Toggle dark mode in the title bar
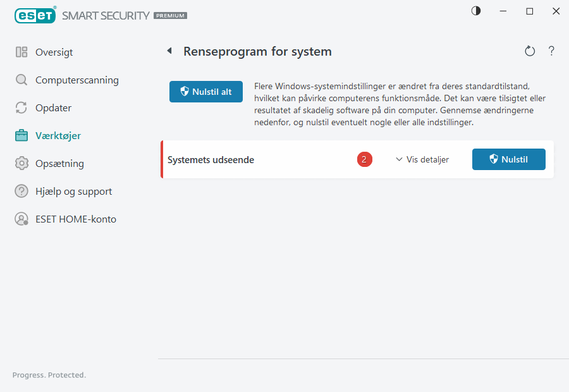 click(x=475, y=11)
